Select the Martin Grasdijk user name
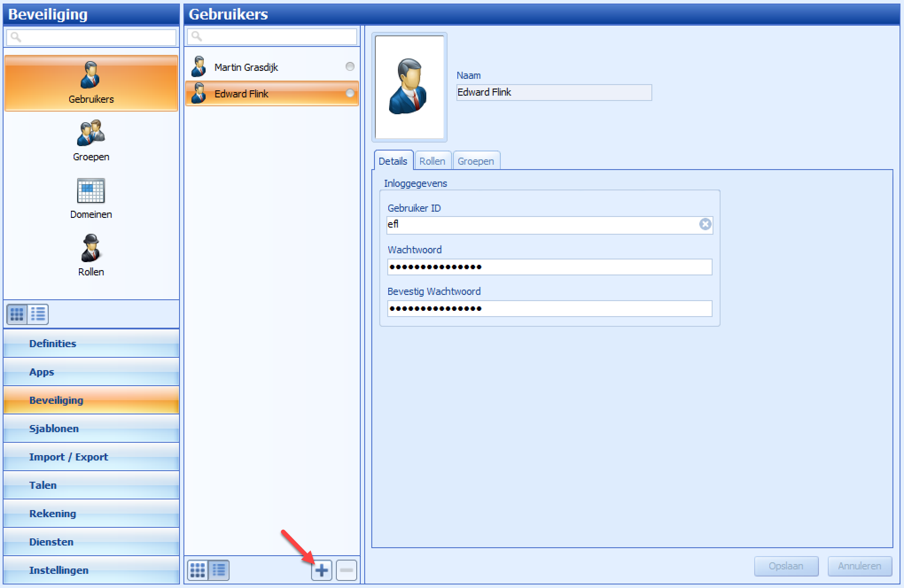Image resolution: width=904 pixels, height=588 pixels. tap(246, 67)
